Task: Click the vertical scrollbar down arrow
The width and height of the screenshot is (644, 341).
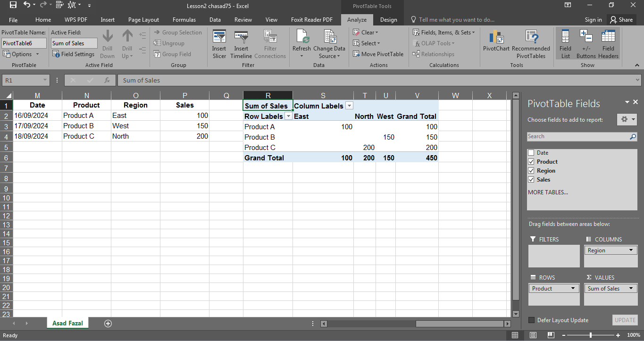Action: (516, 314)
